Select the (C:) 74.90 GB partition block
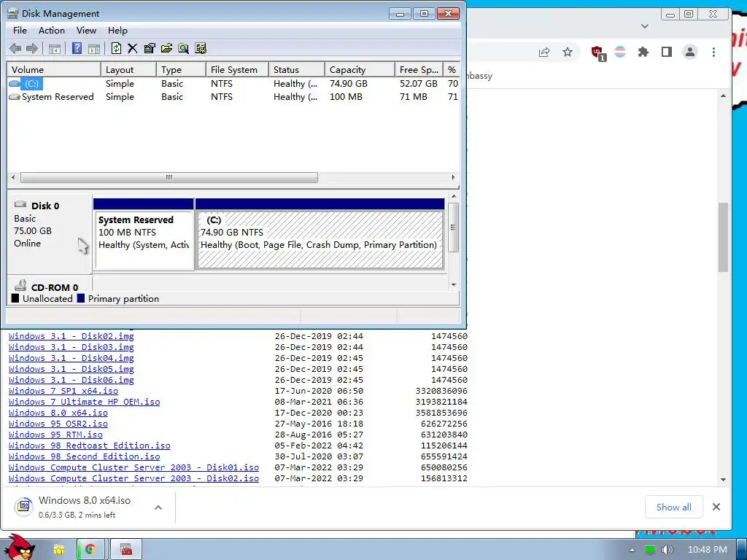The height and width of the screenshot is (560, 747). (x=320, y=235)
